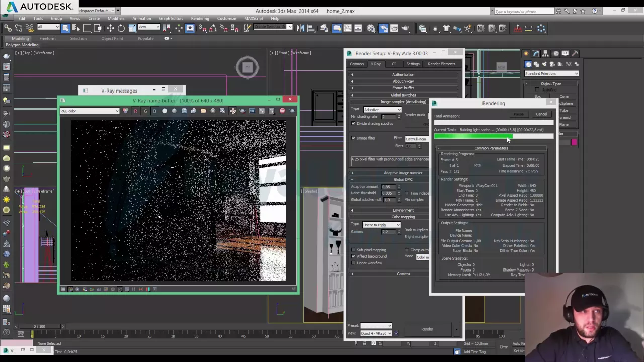Open RGB color channel dropdown in frame buffer

coord(90,111)
